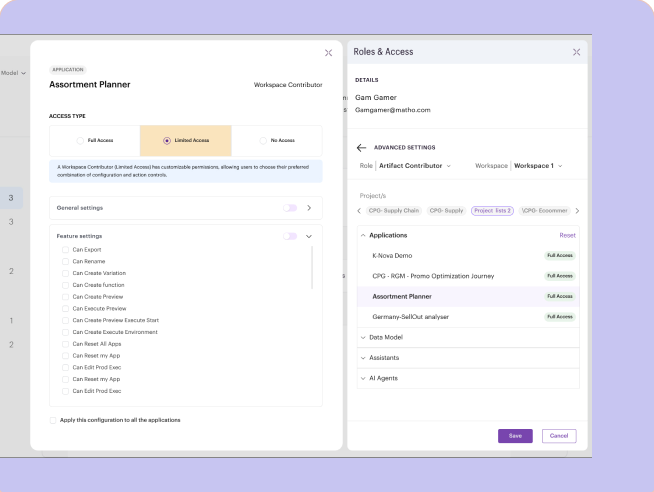Click the Gamgamer@matho.com email text

(x=392, y=110)
